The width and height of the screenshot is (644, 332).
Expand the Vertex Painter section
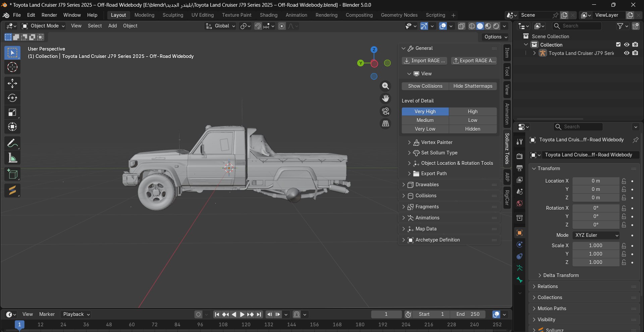click(437, 142)
